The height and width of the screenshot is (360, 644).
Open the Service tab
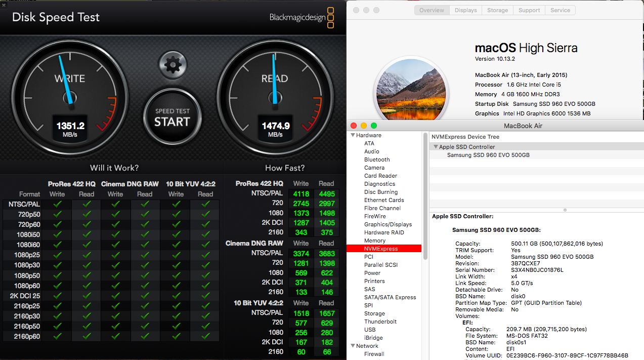(x=560, y=10)
